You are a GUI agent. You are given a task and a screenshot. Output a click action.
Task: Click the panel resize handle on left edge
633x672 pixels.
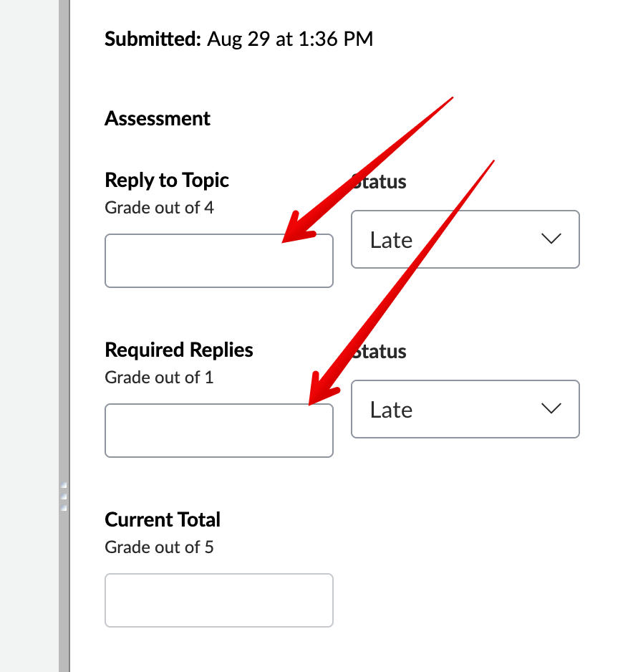[x=64, y=496]
